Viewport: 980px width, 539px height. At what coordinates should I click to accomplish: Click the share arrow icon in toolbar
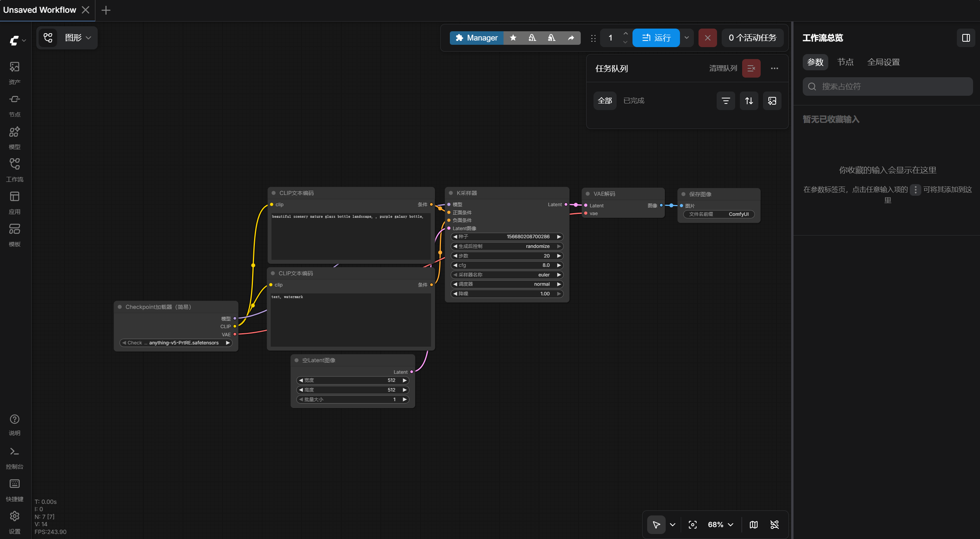tap(571, 38)
